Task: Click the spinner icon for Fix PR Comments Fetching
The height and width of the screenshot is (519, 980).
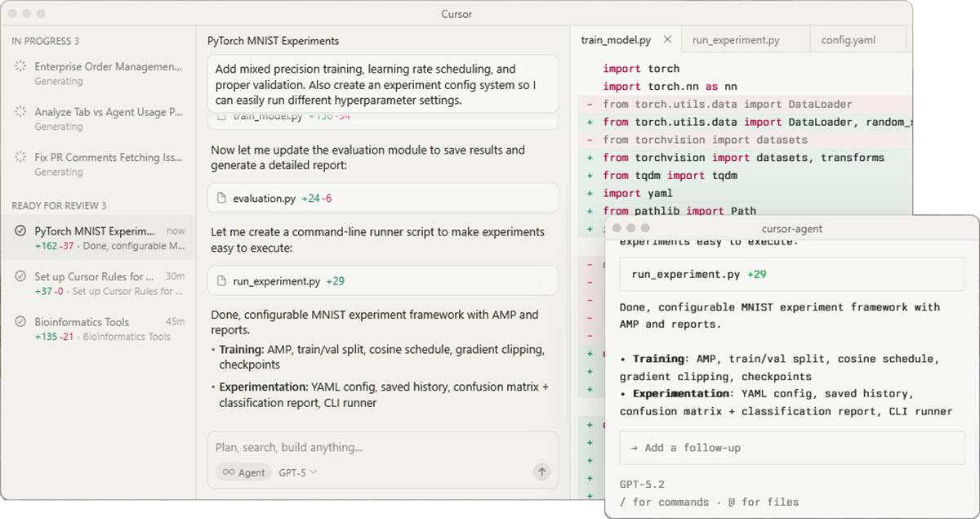Action: 20,158
